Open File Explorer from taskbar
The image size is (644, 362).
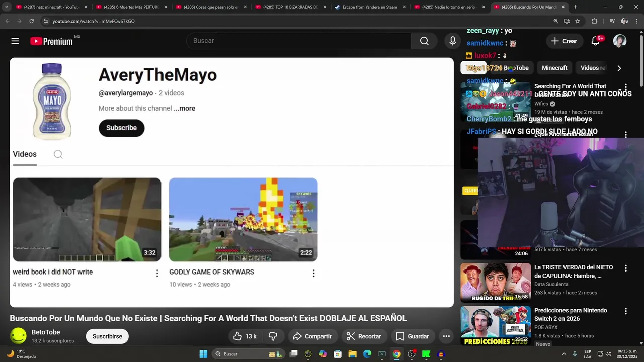coord(352,354)
